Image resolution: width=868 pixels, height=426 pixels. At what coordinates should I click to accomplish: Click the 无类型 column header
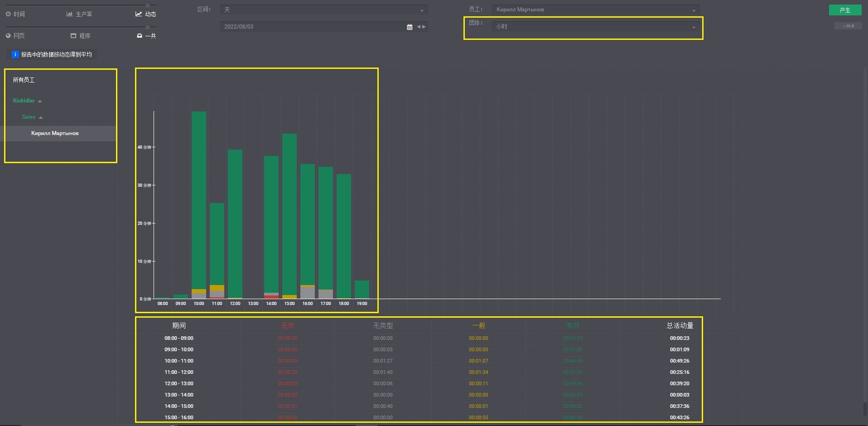(x=383, y=325)
